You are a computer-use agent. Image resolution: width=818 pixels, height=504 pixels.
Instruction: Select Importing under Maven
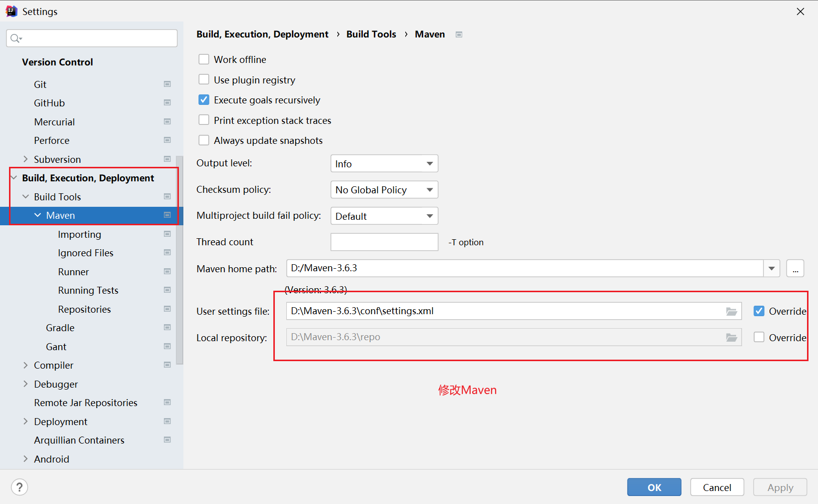[x=79, y=234]
